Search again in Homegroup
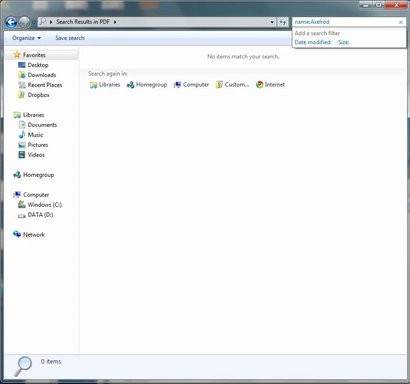The image size is (410, 384). (x=147, y=85)
